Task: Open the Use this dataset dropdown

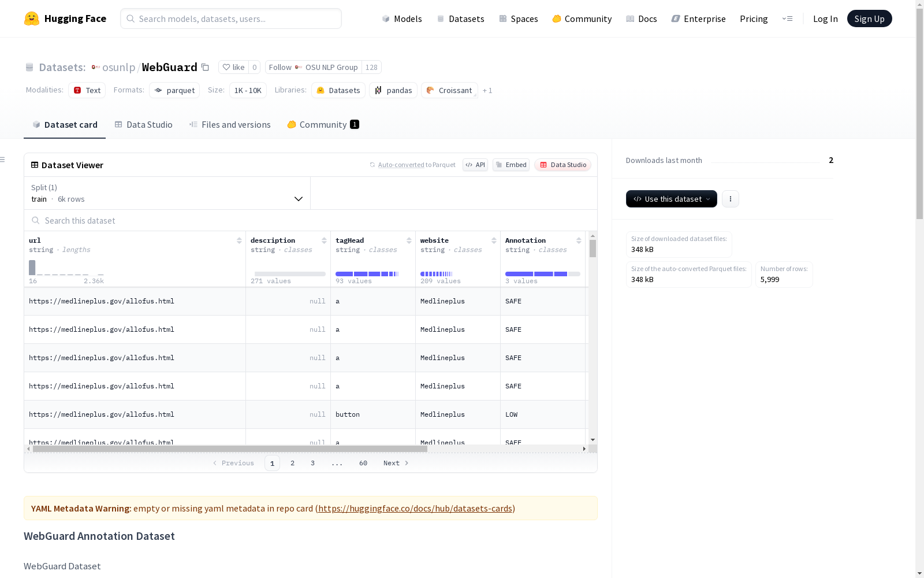Action: point(672,199)
